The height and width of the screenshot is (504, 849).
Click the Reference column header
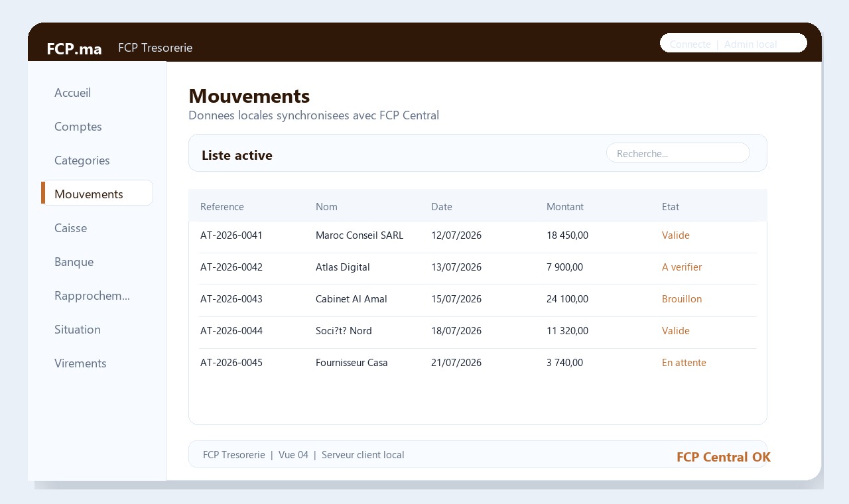click(222, 207)
